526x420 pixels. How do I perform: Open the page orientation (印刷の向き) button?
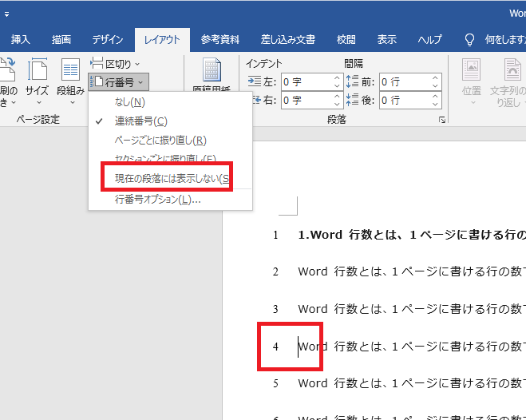click(7, 81)
